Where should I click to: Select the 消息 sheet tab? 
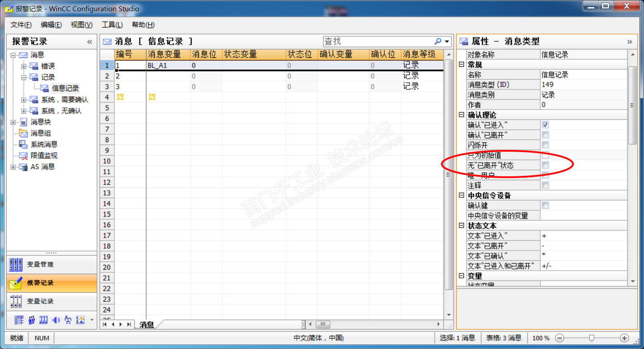click(x=147, y=325)
